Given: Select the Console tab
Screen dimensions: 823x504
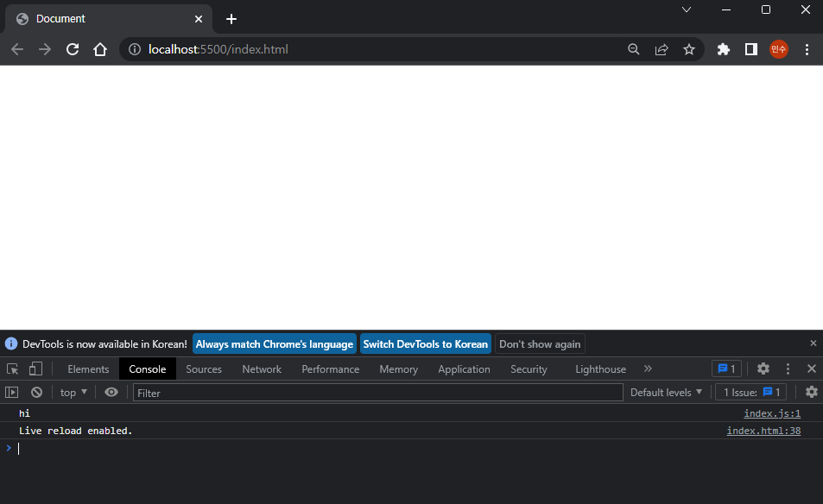Looking at the screenshot, I should pos(148,369).
